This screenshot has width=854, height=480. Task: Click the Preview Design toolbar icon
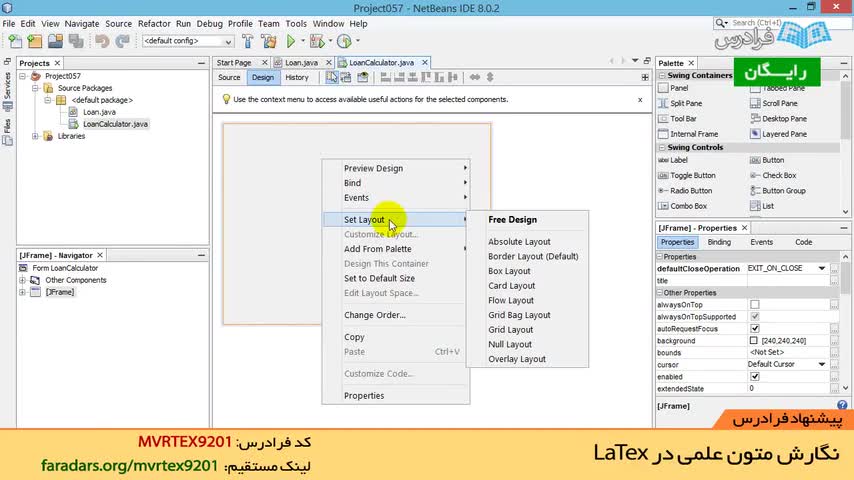click(363, 77)
